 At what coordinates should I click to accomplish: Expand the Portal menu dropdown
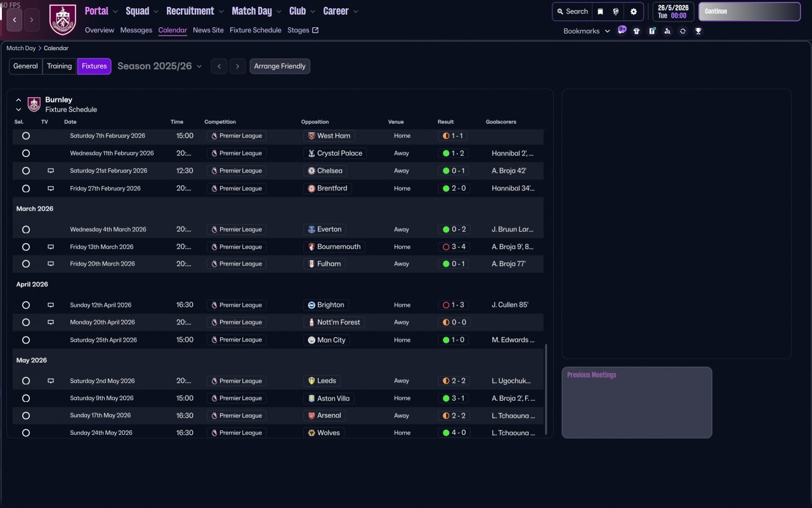[x=115, y=11]
